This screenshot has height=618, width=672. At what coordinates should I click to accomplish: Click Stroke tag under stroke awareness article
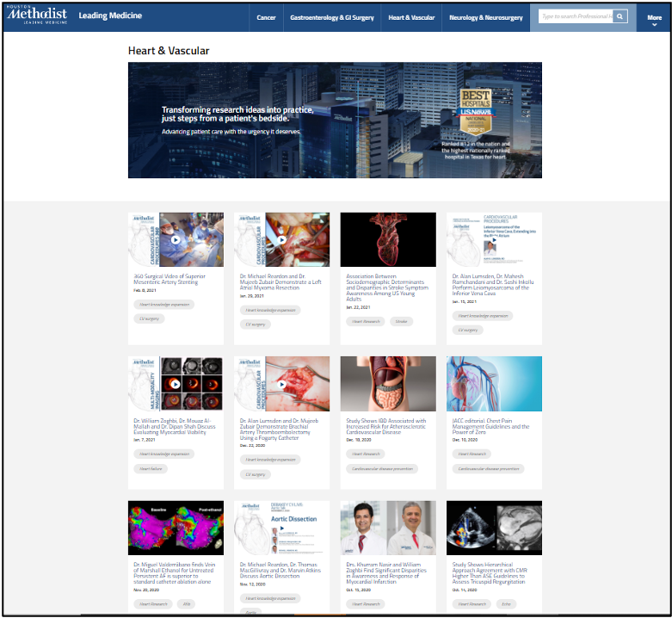coord(401,321)
